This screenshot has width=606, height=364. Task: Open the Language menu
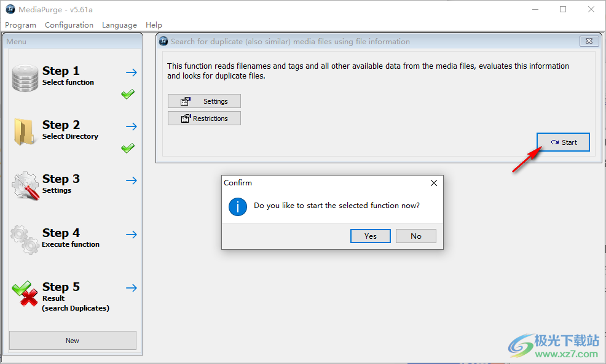click(x=119, y=25)
